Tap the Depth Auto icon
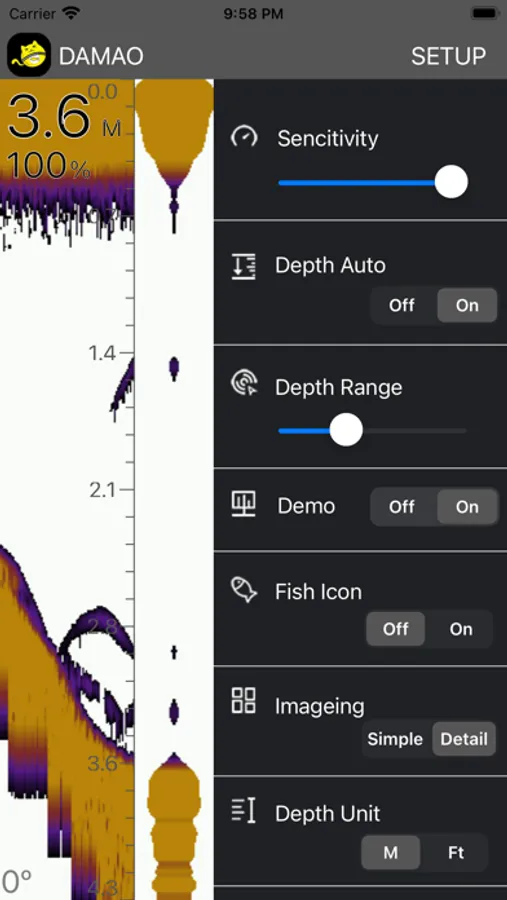Screen dimensions: 507x900 click(244, 266)
